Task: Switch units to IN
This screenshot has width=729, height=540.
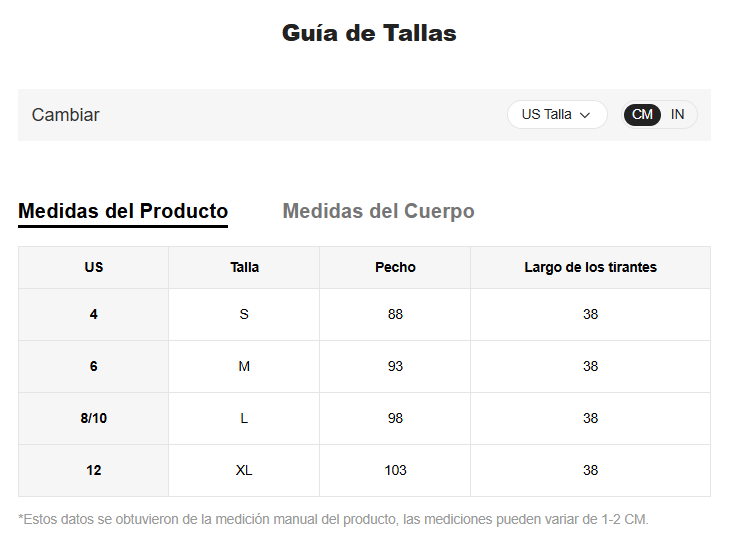Action: click(x=678, y=115)
